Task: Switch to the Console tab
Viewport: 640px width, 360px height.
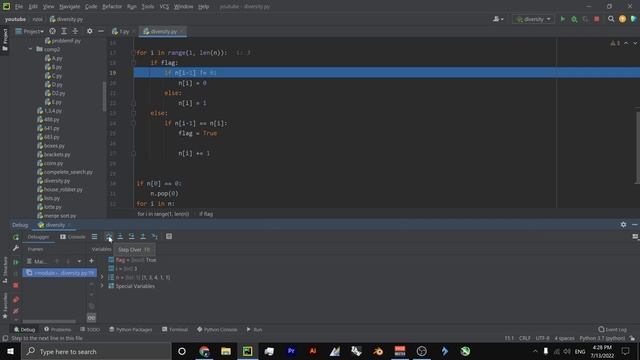Action: [73, 237]
